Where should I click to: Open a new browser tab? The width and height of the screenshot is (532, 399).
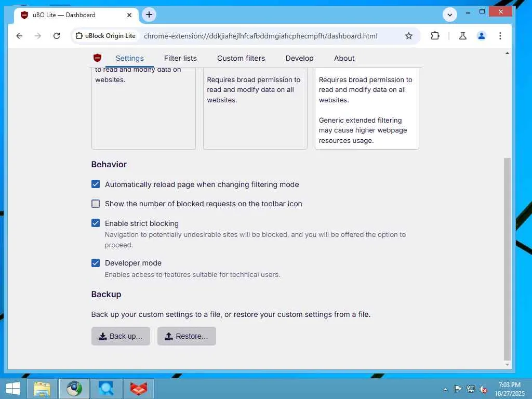(149, 15)
